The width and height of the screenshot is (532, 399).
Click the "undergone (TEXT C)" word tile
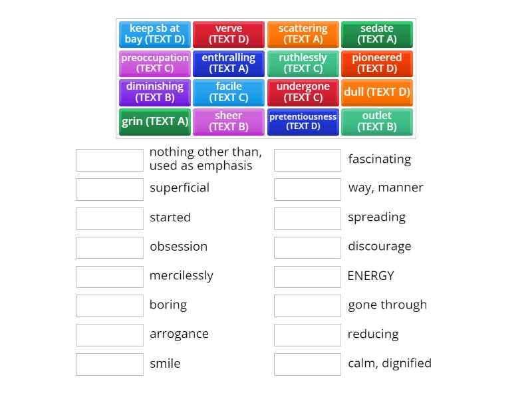coord(303,92)
